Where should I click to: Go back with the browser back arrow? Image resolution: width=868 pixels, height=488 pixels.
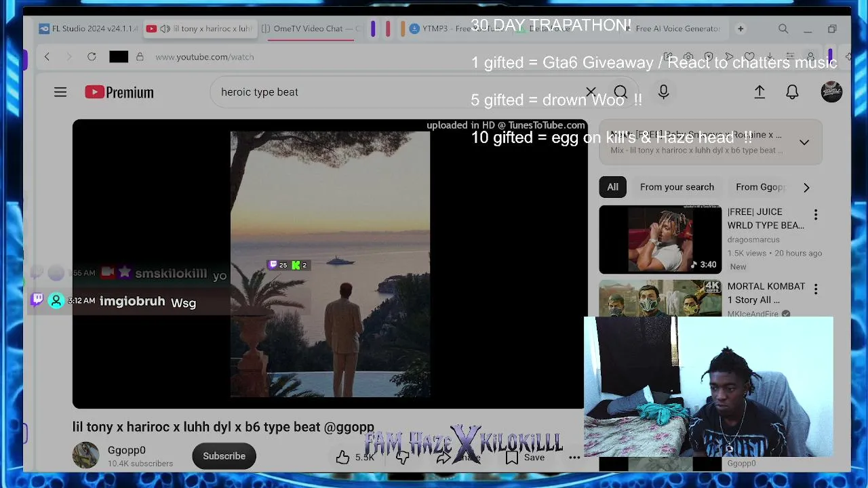pos(47,57)
